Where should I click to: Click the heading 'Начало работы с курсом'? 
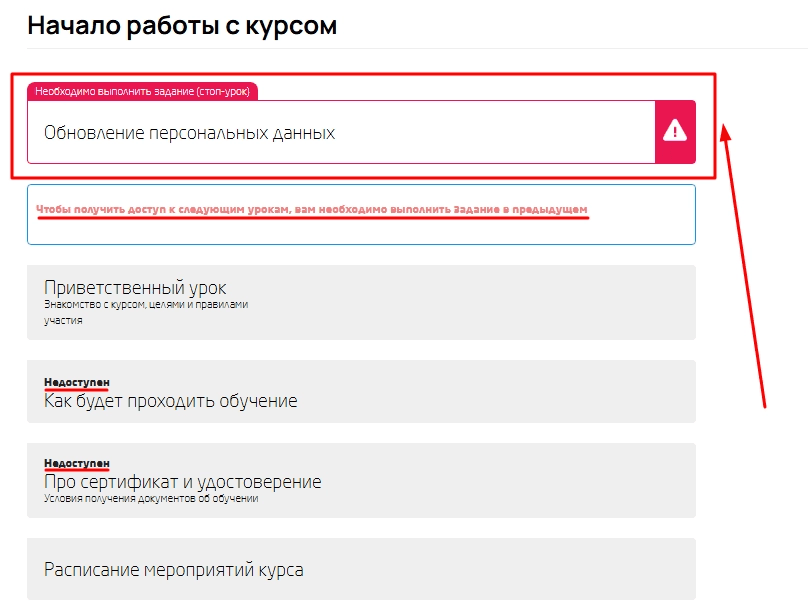tap(182, 25)
